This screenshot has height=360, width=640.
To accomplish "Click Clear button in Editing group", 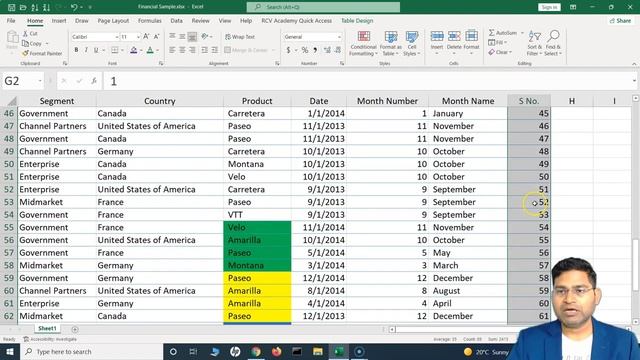I will [500, 52].
